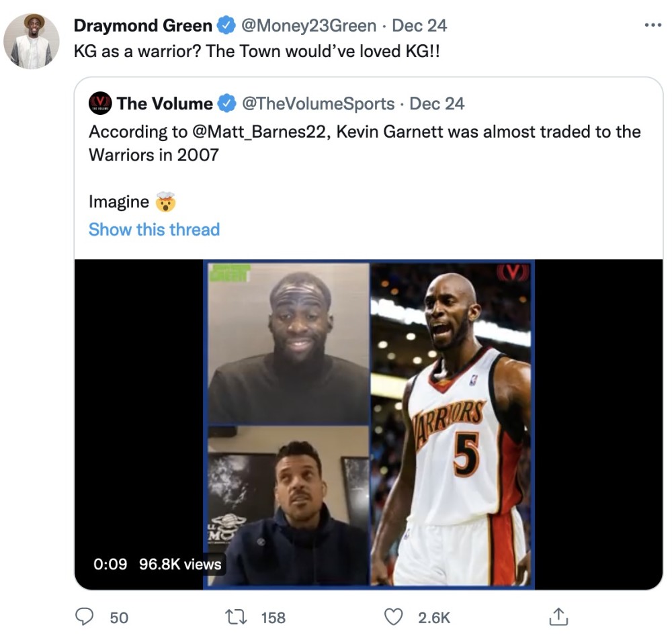The height and width of the screenshot is (640, 672).
Task: Click the tweet's Dec 24 timestamp
Action: coord(419,26)
